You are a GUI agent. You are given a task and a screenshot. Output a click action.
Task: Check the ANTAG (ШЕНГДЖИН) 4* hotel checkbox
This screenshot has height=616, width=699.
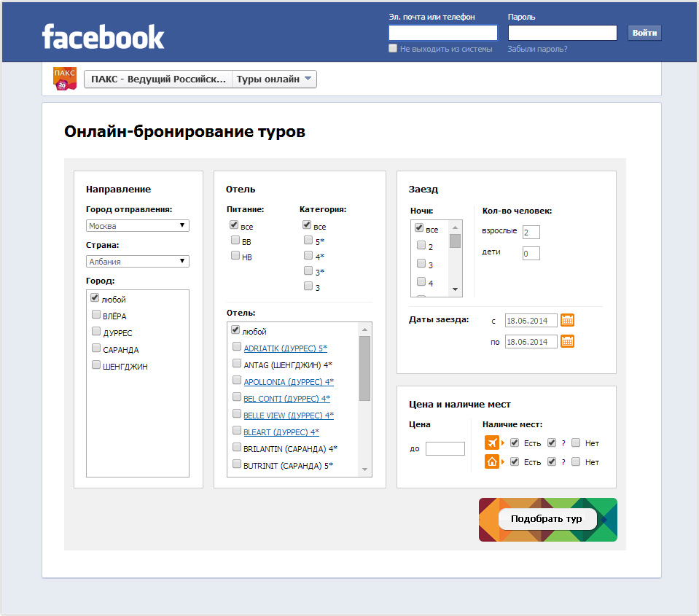[x=237, y=363]
